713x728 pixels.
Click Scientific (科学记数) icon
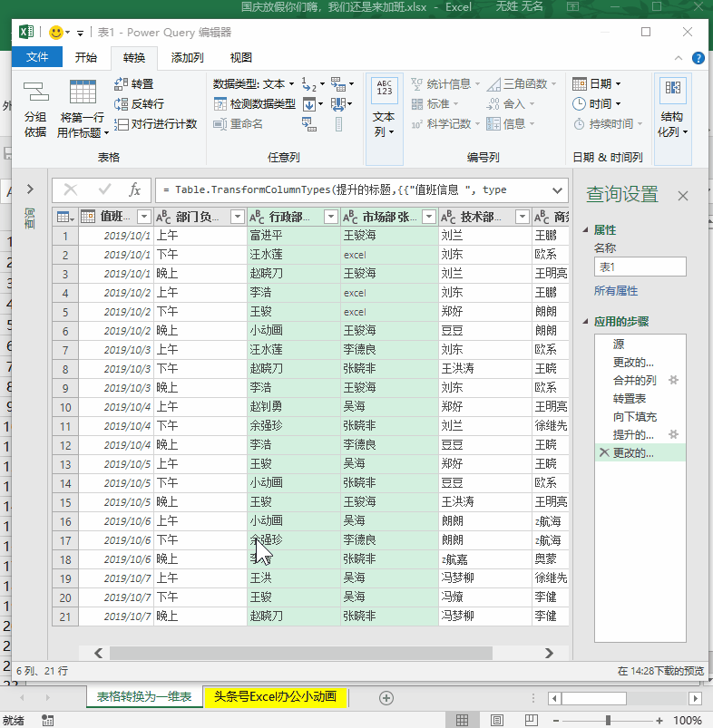416,124
